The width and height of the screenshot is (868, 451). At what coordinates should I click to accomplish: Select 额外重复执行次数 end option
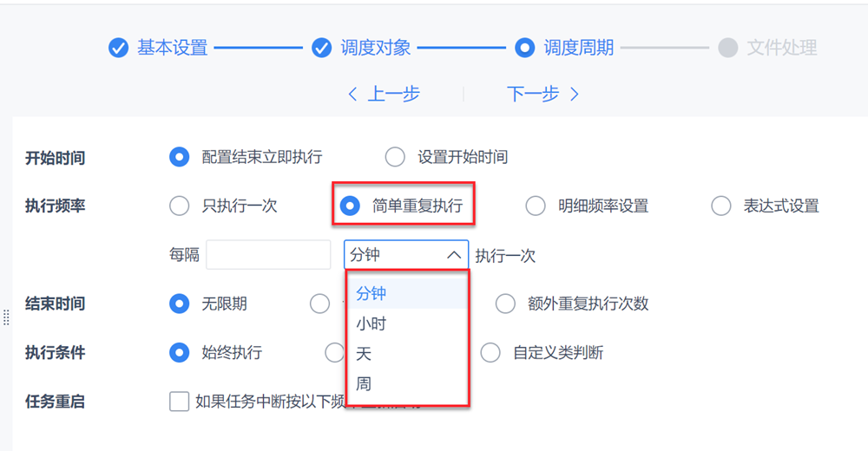tap(505, 304)
